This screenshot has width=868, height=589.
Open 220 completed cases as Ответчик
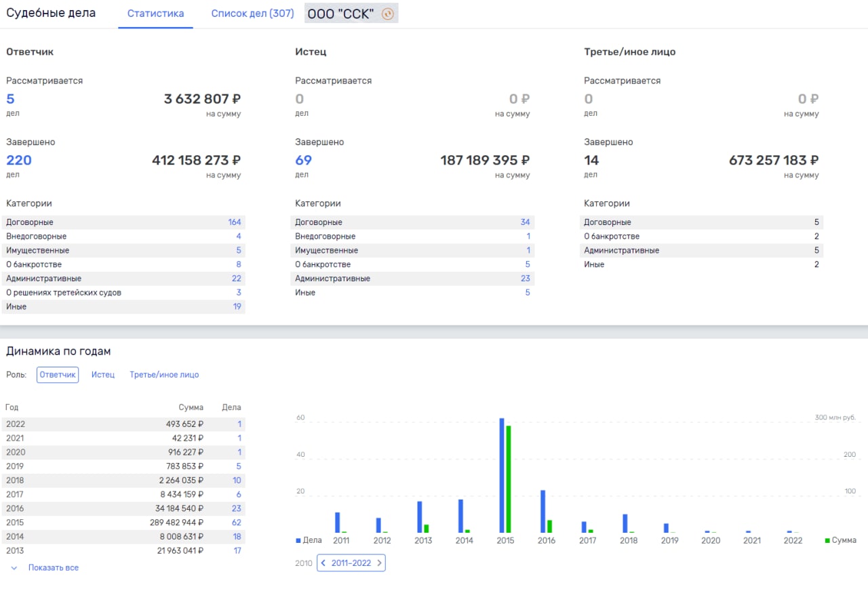pyautogui.click(x=19, y=161)
